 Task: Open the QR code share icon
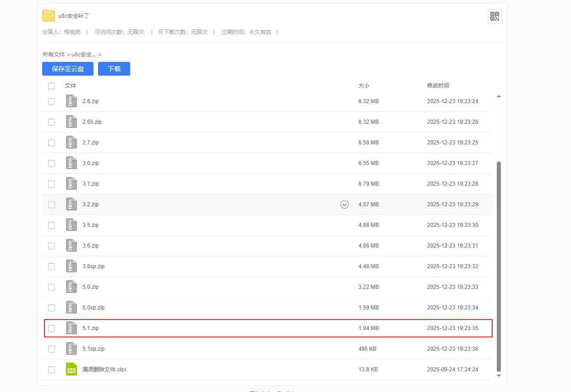coord(494,17)
